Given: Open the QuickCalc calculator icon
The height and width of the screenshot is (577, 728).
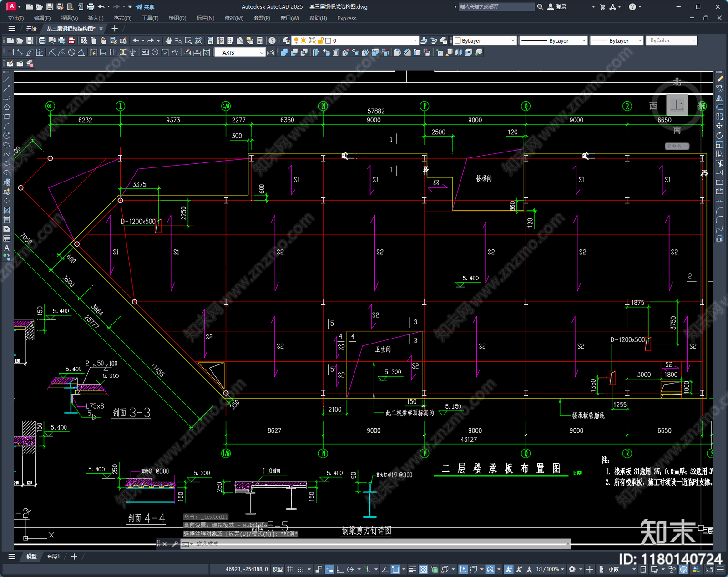Looking at the screenshot, I should [260, 40].
